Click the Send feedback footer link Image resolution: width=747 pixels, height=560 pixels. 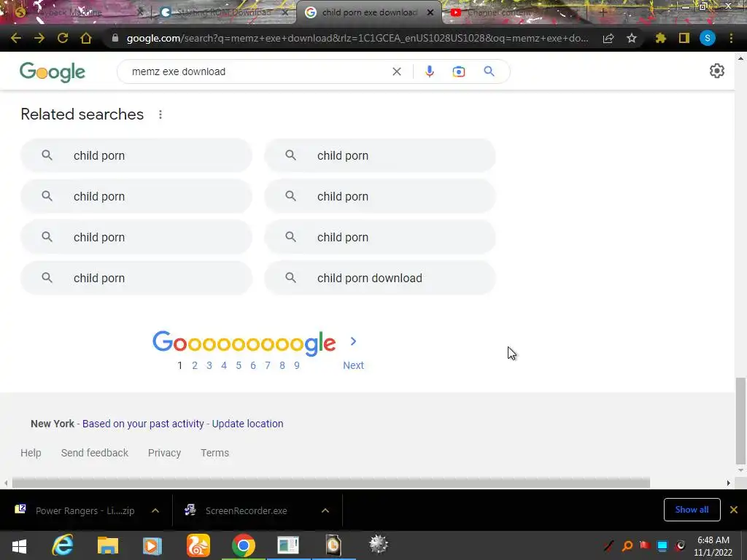pyautogui.click(x=95, y=453)
